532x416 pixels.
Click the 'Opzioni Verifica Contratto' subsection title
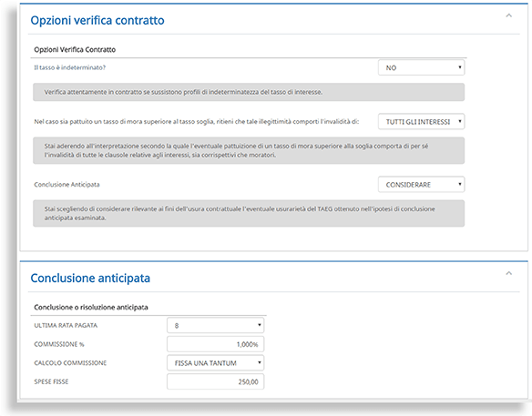[75, 49]
